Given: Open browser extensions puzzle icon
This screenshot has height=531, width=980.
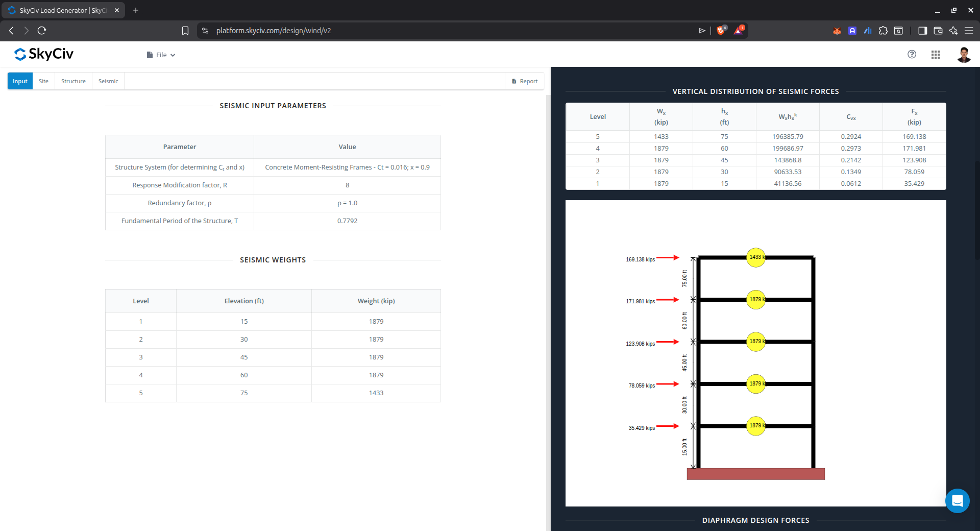Looking at the screenshot, I should (x=883, y=31).
